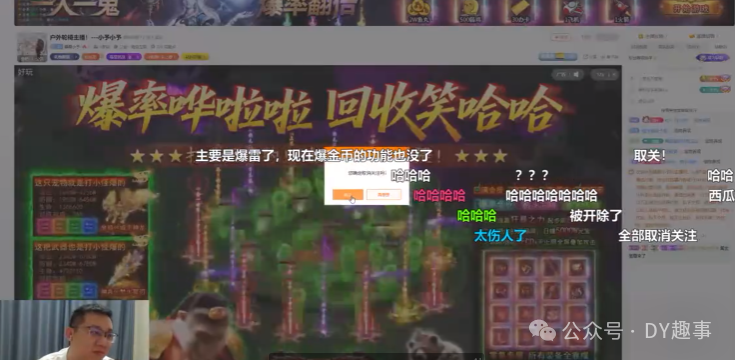Open the yellow gift icon in the chat header
The height and width of the screenshot is (360, 735).
point(640,36)
